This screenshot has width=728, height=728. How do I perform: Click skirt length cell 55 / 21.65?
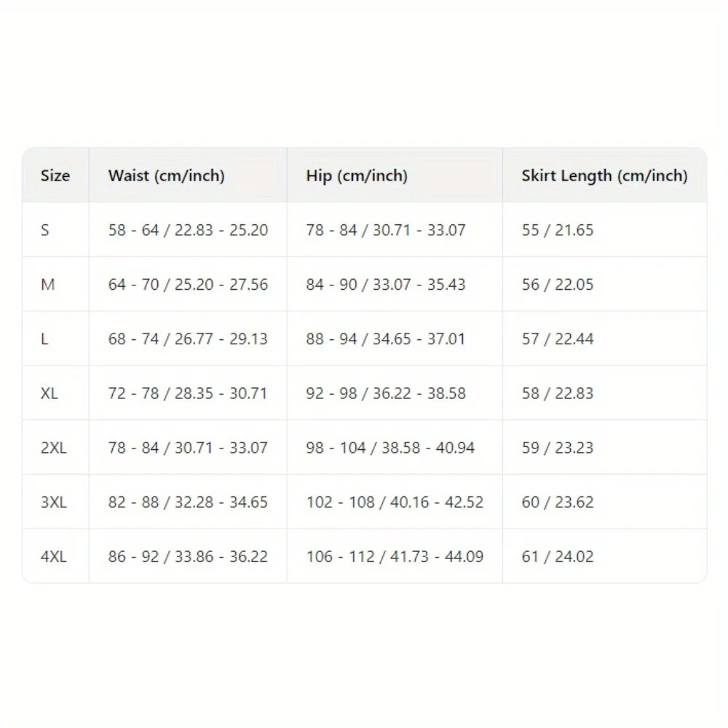coord(557,230)
